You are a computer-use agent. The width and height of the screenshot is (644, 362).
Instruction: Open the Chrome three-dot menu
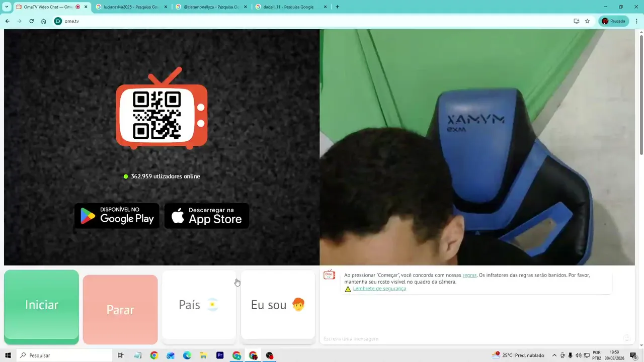[x=637, y=21]
